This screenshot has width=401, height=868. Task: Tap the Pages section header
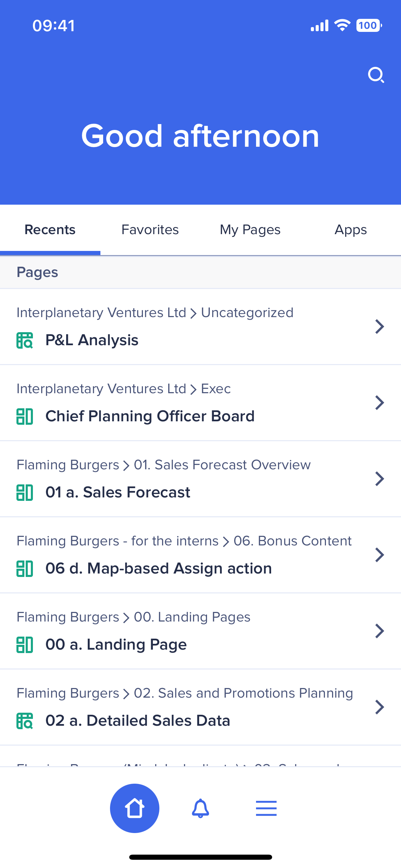point(37,272)
